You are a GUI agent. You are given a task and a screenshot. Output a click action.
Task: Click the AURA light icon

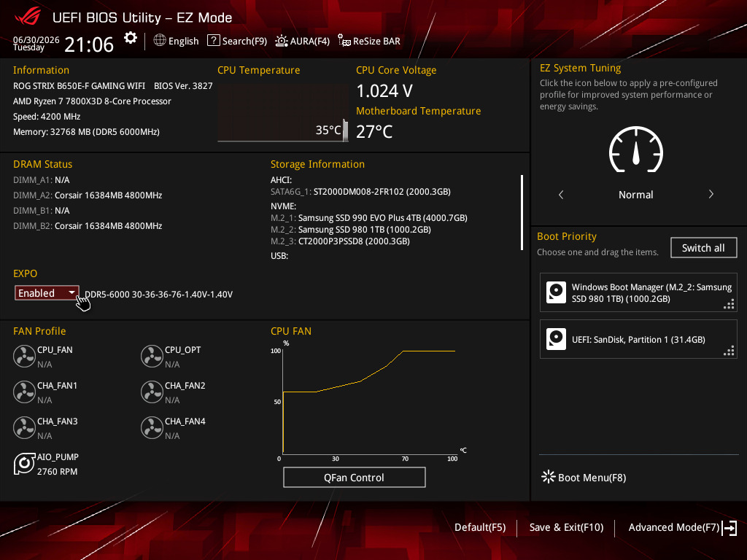[x=282, y=41]
